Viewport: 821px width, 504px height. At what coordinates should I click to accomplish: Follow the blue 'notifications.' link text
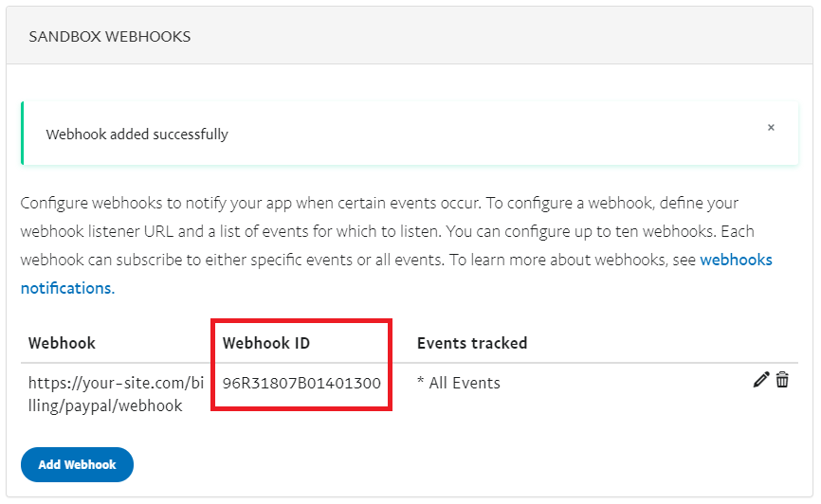(67, 288)
